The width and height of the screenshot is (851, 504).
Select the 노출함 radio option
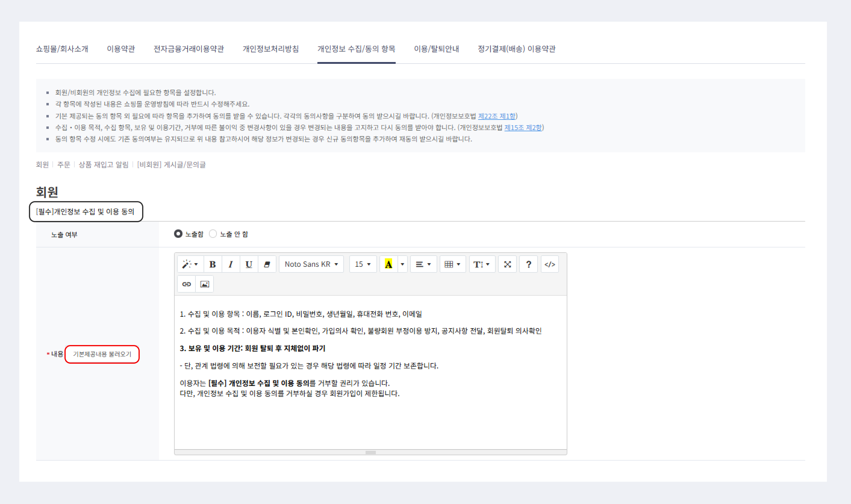coord(178,234)
